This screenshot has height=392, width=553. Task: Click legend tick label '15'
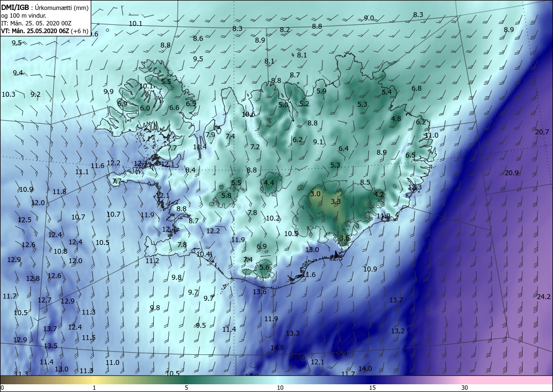click(372, 388)
